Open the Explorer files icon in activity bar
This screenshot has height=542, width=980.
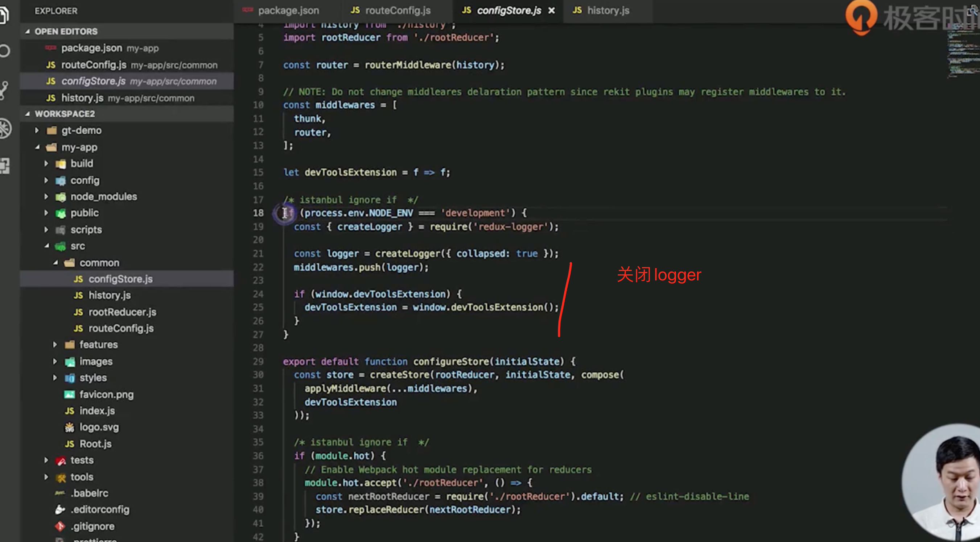tap(4, 15)
